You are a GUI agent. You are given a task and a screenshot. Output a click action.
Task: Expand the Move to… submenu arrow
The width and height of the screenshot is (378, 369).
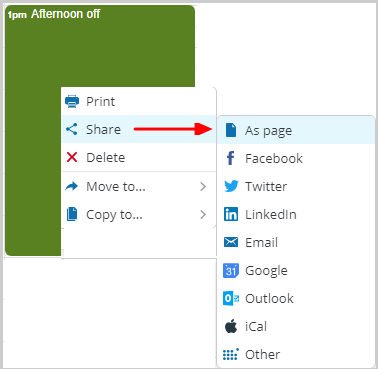coord(203,186)
